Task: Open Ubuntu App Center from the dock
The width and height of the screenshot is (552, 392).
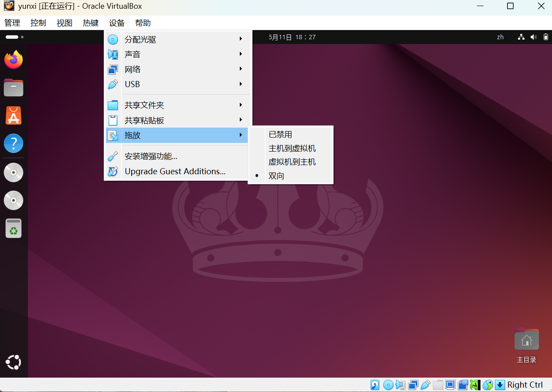Action: [14, 115]
